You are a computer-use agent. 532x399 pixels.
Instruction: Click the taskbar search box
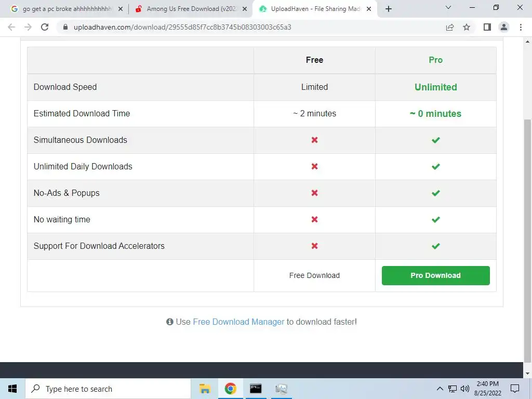[108, 389]
